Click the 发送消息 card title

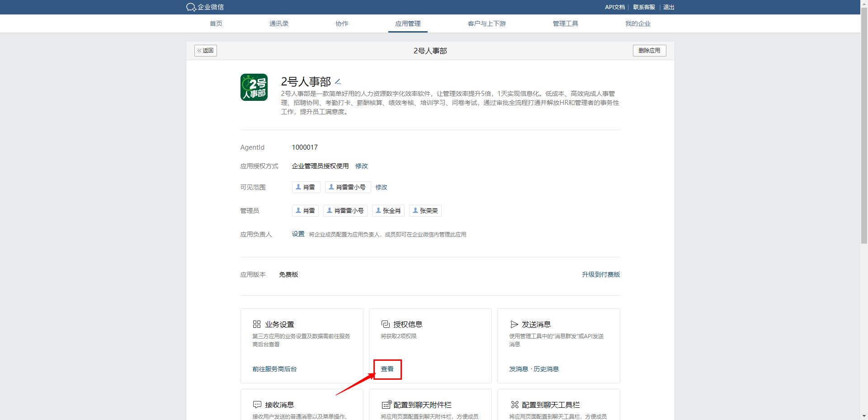[x=536, y=324]
